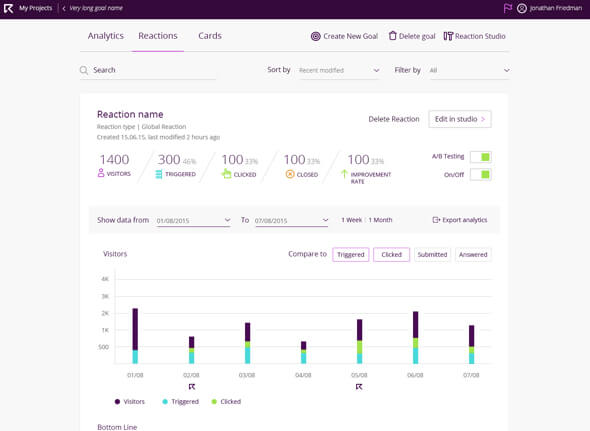
Task: Click the Triggered cyan legend dot
Action: click(165, 402)
